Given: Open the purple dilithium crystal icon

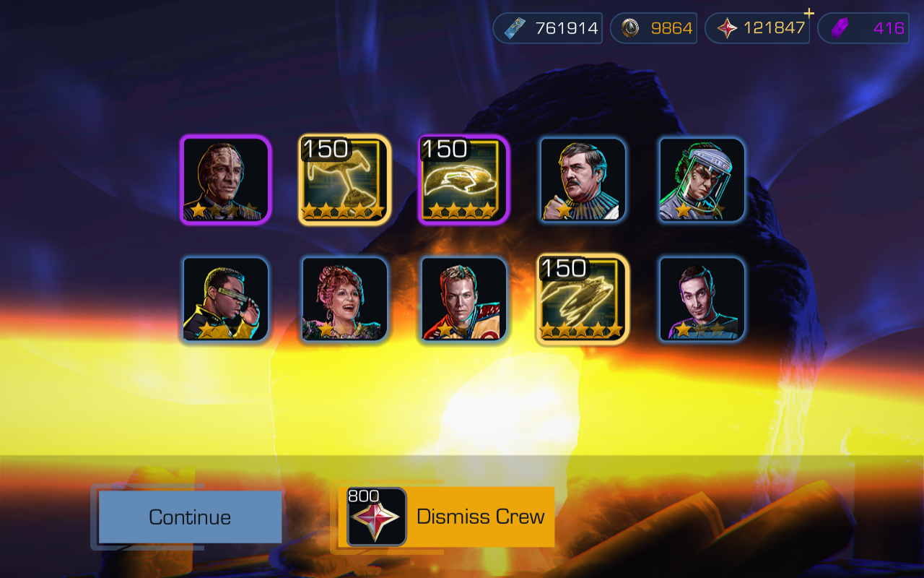Looking at the screenshot, I should [x=839, y=28].
